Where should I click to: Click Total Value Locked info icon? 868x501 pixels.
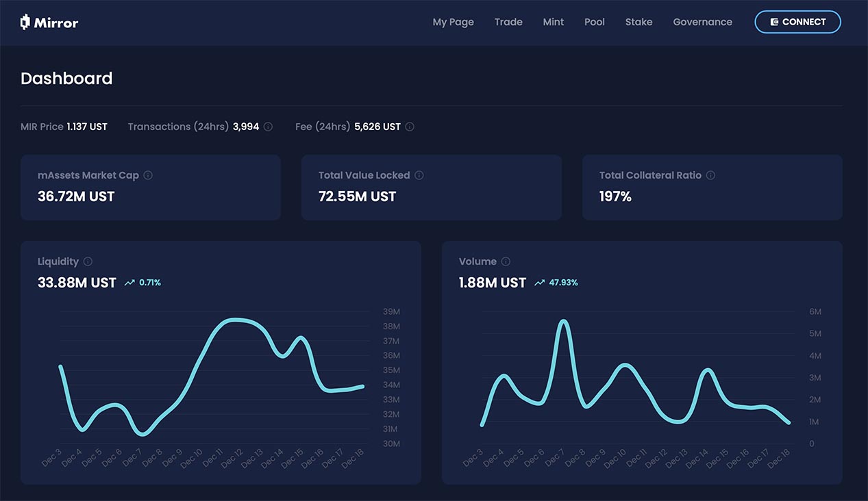pos(419,175)
